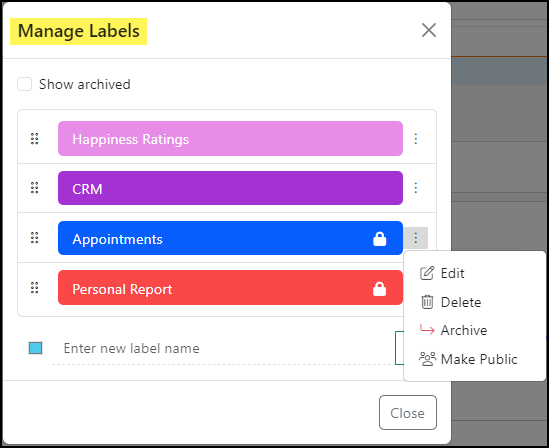Click drag handle beside Appointments label
This screenshot has height=448, width=549.
click(34, 238)
